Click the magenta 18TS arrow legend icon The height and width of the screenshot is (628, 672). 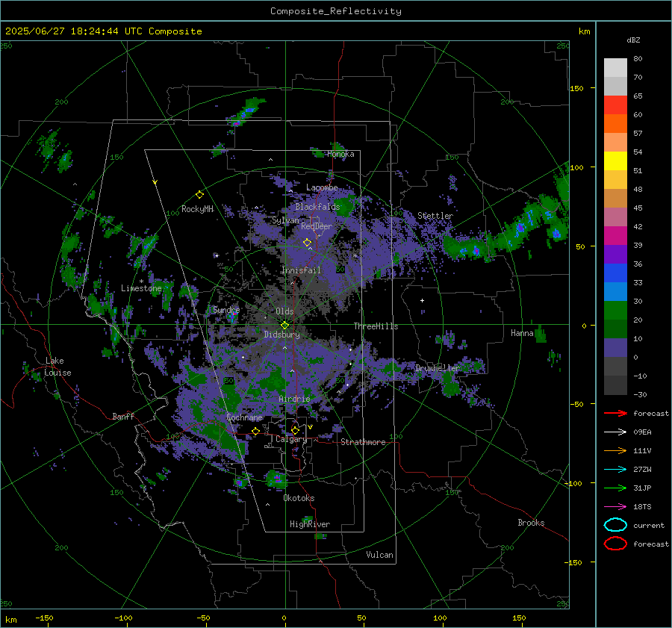click(615, 507)
